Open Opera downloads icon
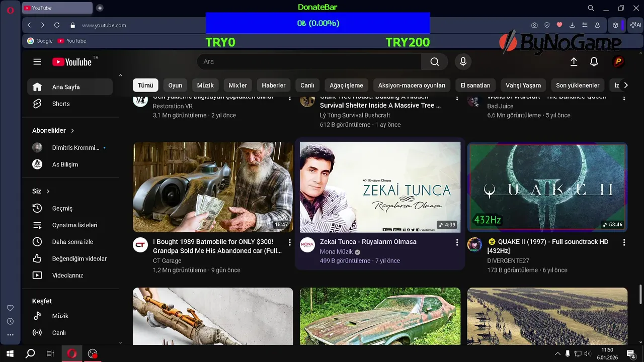The width and height of the screenshot is (644, 362). point(572,25)
